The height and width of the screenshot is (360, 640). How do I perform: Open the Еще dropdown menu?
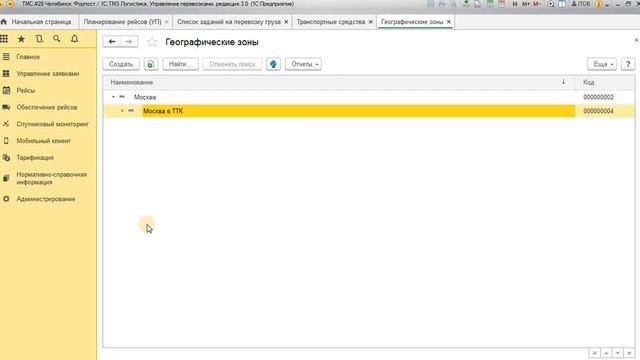[602, 64]
